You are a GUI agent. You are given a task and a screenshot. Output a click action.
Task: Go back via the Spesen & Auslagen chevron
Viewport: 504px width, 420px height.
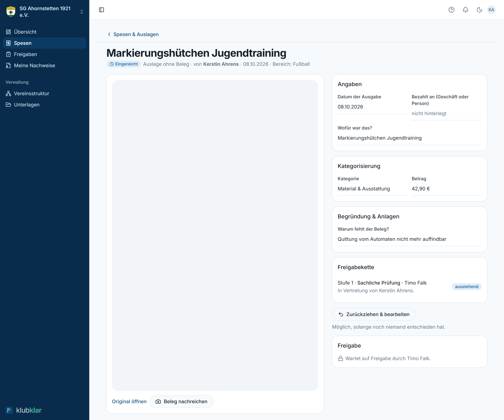(x=109, y=34)
